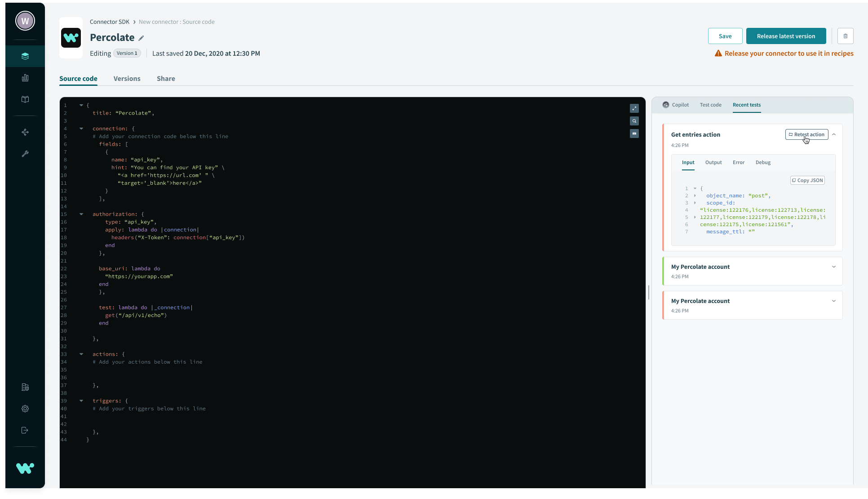Open the user avatar W menu
Viewport: 868px width, 499px height.
coord(25,21)
